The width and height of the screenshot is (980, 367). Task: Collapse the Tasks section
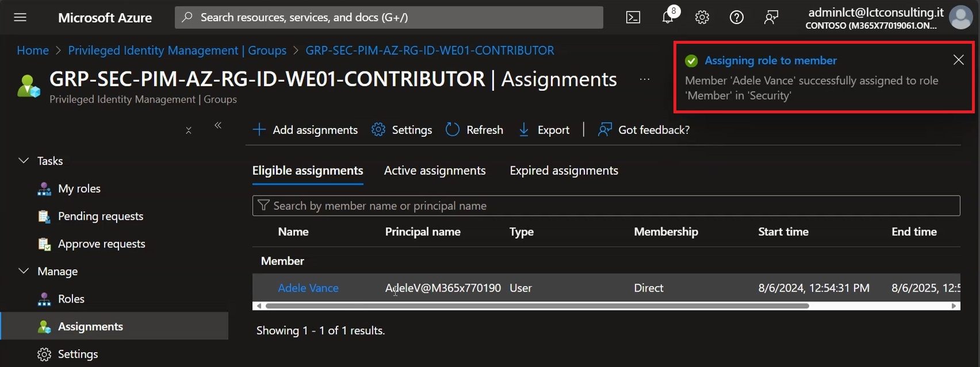pyautogui.click(x=24, y=160)
